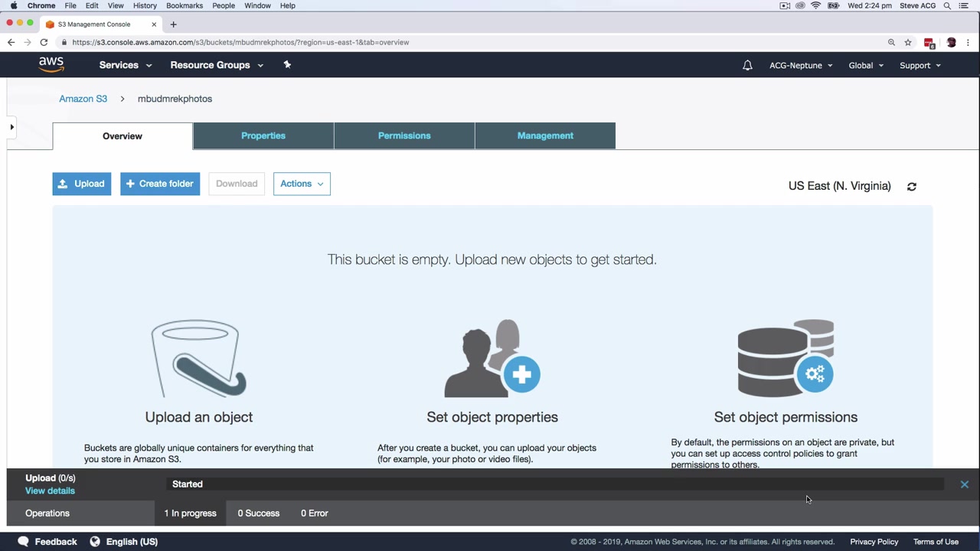This screenshot has height=551, width=980.
Task: Click the Operations label in the upload panel
Action: (x=47, y=514)
